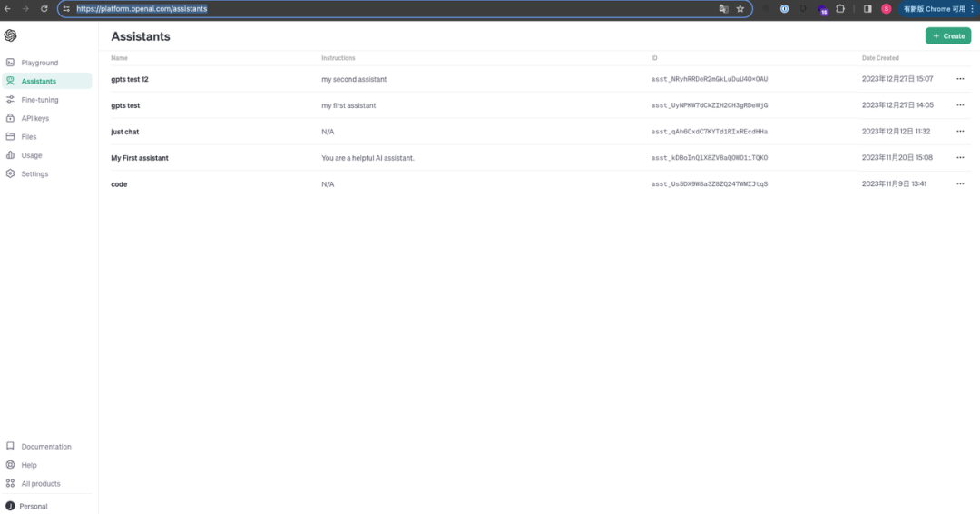This screenshot has height=514, width=980.
Task: Click date 2023年12月27日 15:07
Action: point(897,79)
